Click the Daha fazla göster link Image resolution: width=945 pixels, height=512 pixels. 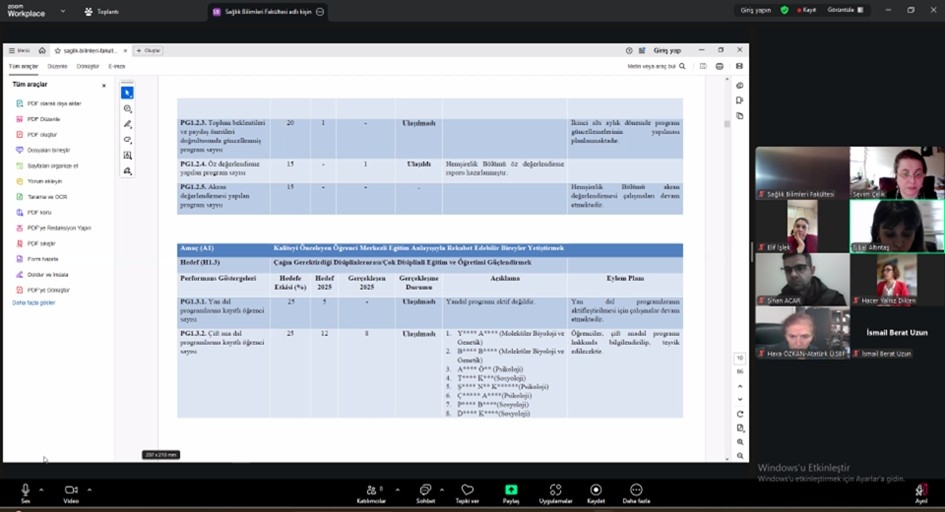(33, 302)
